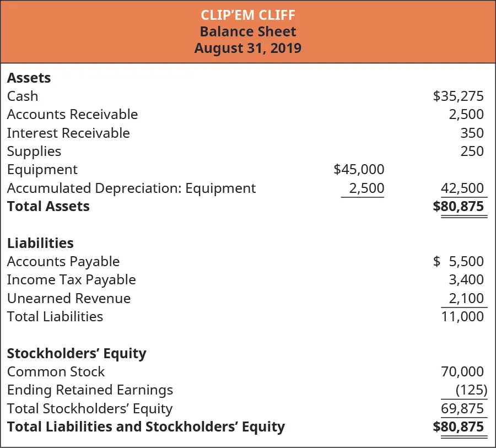Click the Liabilities section heading
This screenshot has height=448, width=496.
(x=40, y=243)
